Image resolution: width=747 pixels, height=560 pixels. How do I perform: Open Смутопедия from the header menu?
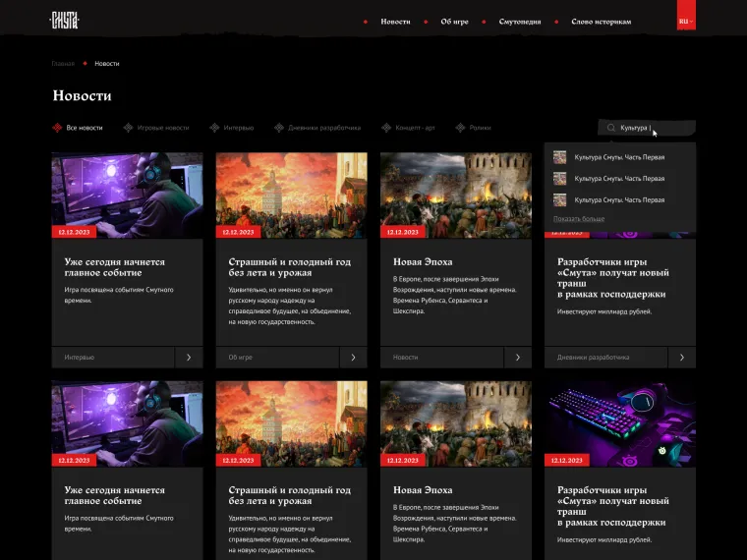coord(520,22)
